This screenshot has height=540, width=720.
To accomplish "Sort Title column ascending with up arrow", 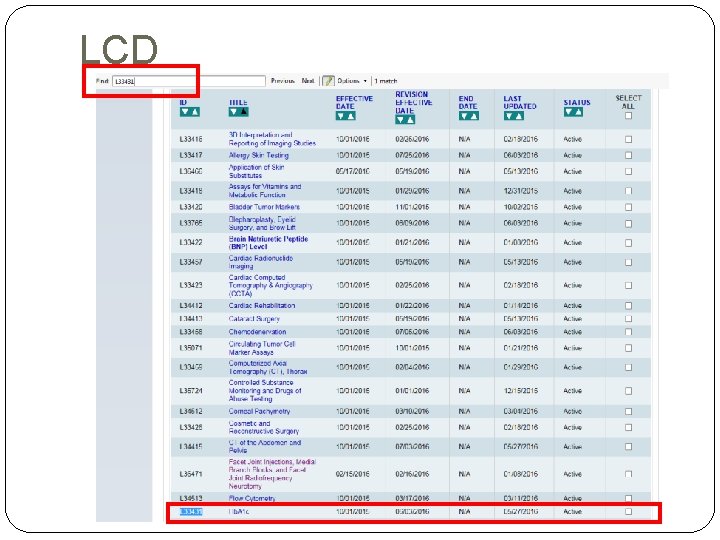I will (244, 112).
